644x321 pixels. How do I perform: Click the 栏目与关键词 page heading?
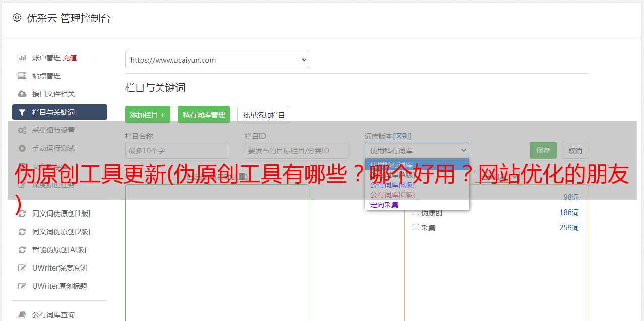click(x=155, y=88)
